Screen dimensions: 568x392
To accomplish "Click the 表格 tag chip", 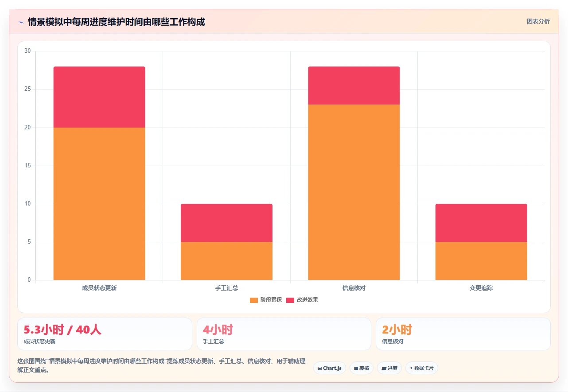I will [x=362, y=368].
